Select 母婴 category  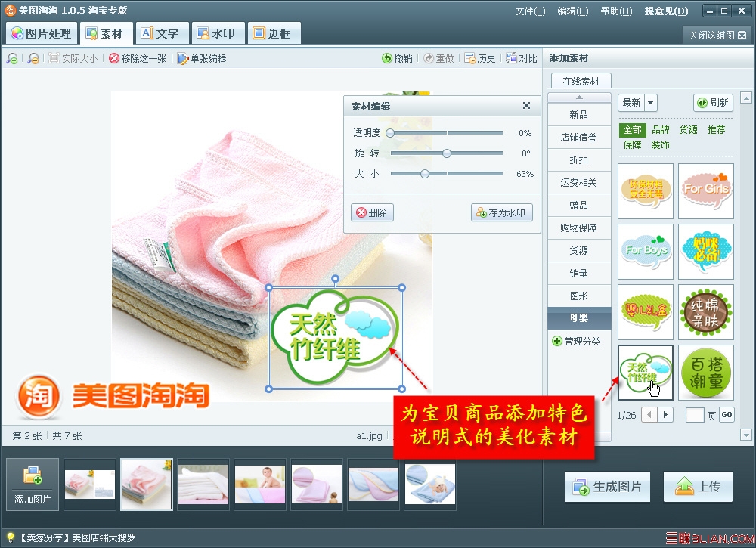[x=579, y=318]
